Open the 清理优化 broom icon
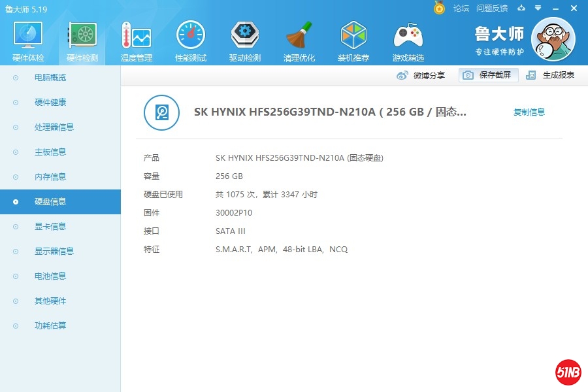Screen dimensions: 588x392 [x=299, y=36]
